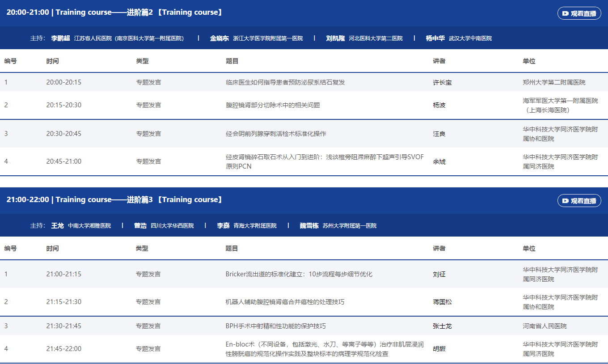Click 题目 column header in first table
The width and height of the screenshot is (608, 364).
pos(232,61)
